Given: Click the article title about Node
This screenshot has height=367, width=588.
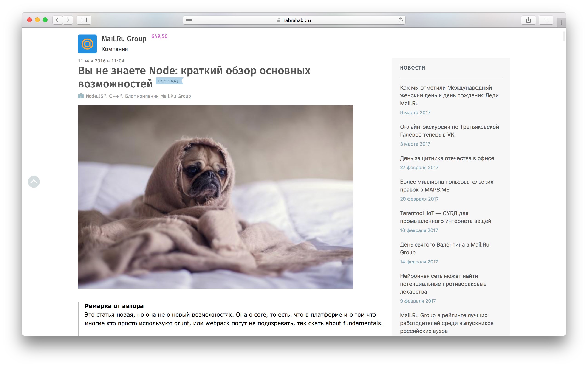Looking at the screenshot, I should coord(194,77).
